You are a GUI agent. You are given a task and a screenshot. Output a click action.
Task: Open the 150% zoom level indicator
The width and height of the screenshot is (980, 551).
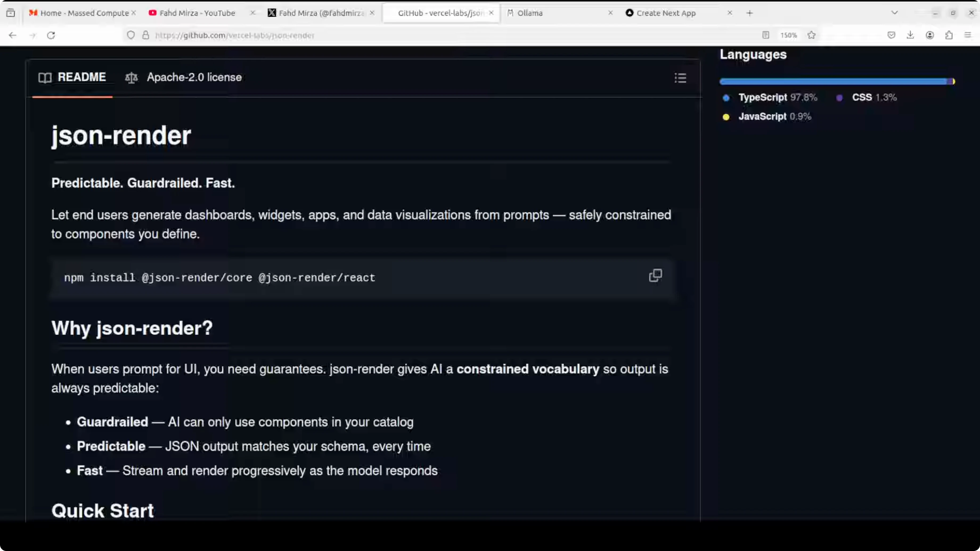click(788, 35)
